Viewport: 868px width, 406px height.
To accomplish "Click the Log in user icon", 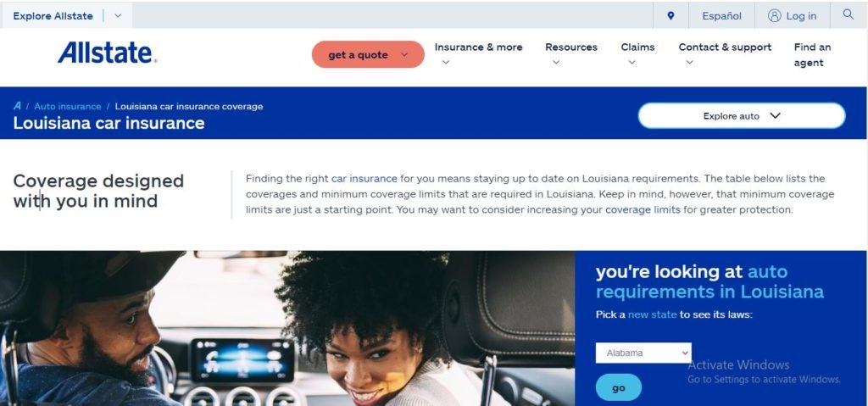I will point(774,15).
